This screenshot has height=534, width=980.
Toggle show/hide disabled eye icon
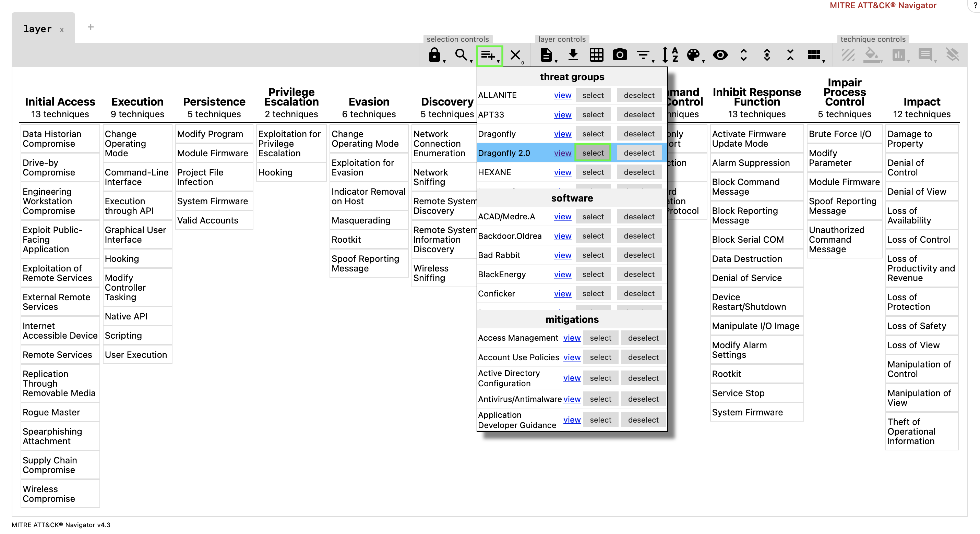point(720,55)
